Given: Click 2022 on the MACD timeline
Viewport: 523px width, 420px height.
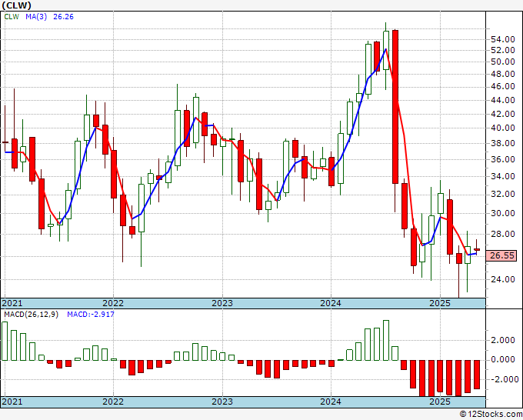Looking at the screenshot, I should pyautogui.click(x=113, y=402).
